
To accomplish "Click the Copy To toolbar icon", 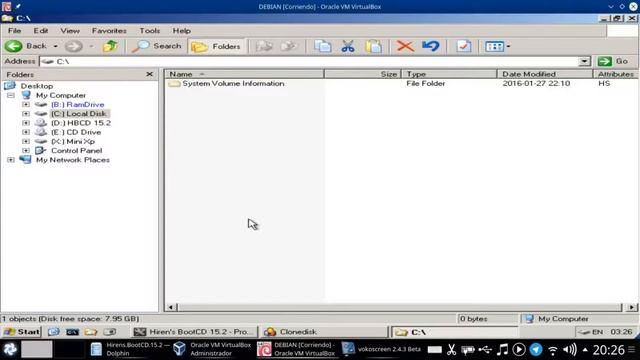I will 289,46.
